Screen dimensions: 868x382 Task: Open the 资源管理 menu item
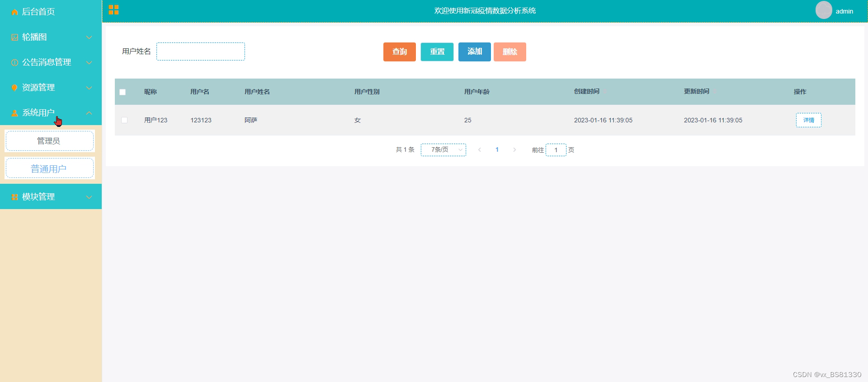51,88
